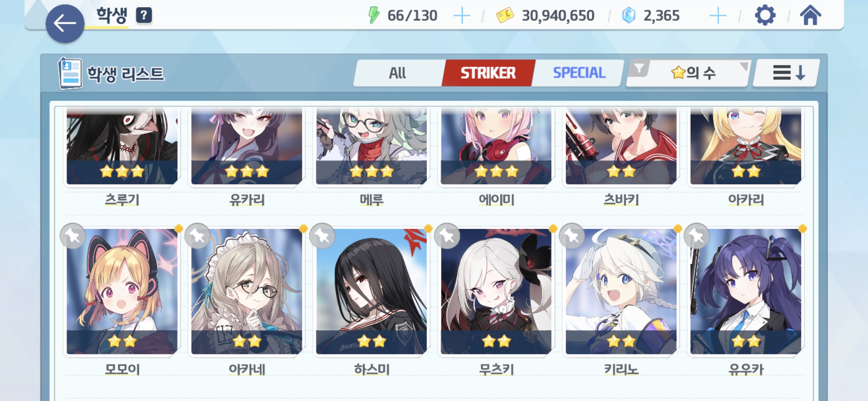Switch to the SPECIAL tab
Image resolution: width=868 pixels, height=401 pixels.
pos(579,73)
